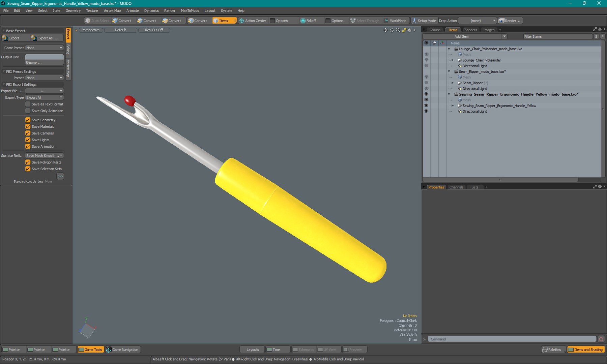This screenshot has height=364, width=607.
Task: Hide Sewing_Seam_Ripper_Ergonomic_Handle_Yellow item visibility eye
Action: (x=426, y=105)
